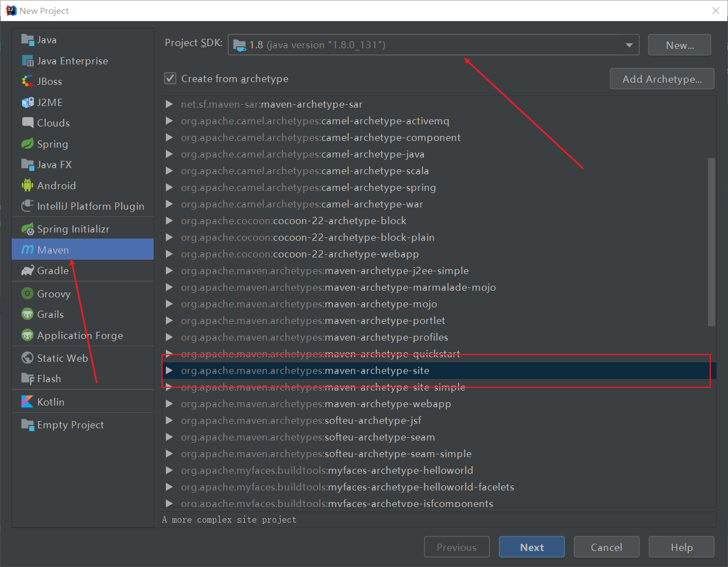Select maven-archetype-marmalade-mojo row

tap(439, 287)
